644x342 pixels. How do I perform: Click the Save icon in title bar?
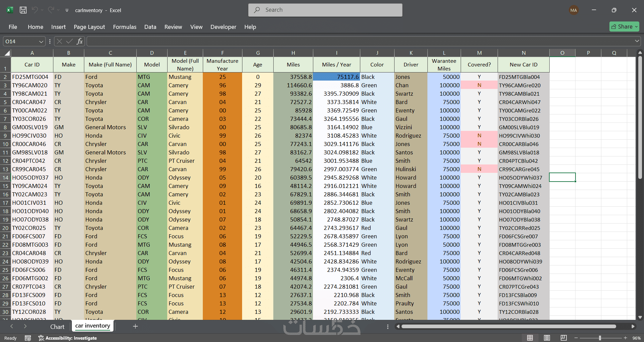pyautogui.click(x=23, y=10)
